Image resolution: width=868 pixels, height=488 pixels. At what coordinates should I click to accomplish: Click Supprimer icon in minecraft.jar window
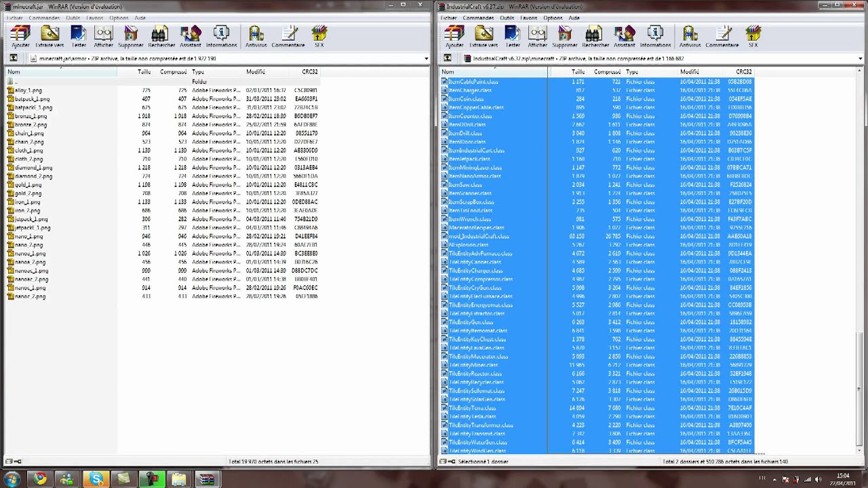click(132, 36)
